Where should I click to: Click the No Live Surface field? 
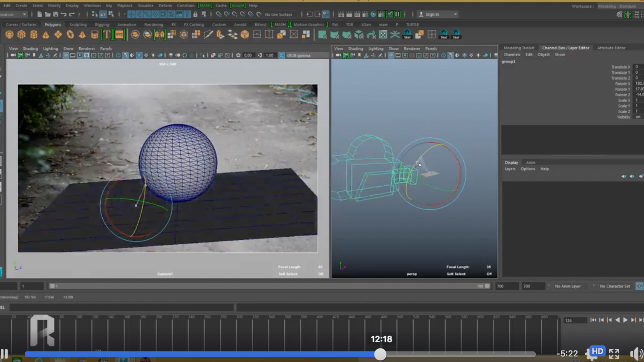click(278, 14)
